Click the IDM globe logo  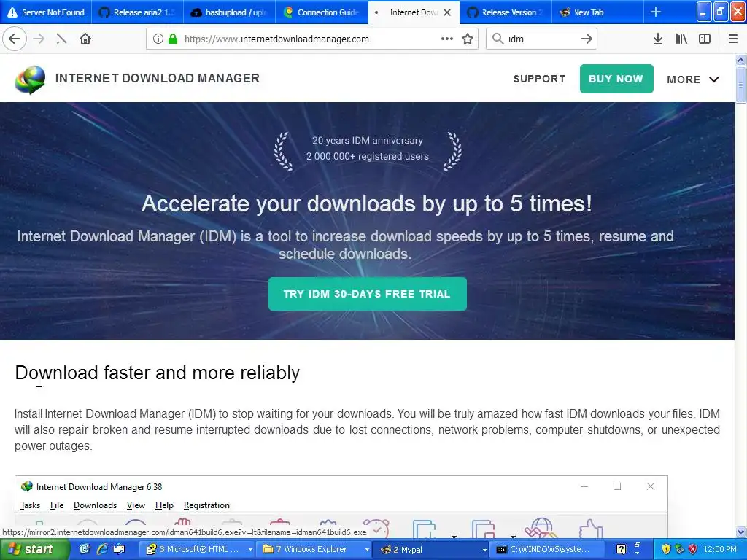pos(30,79)
